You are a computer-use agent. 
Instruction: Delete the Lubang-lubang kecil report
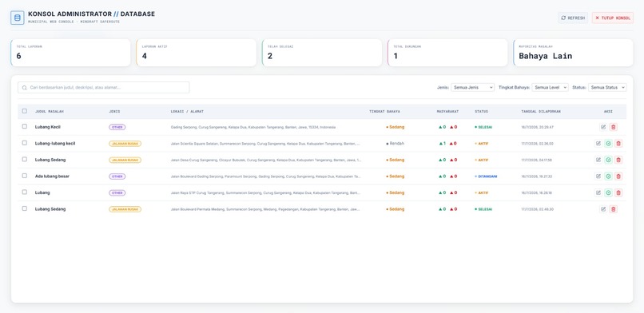(x=618, y=144)
